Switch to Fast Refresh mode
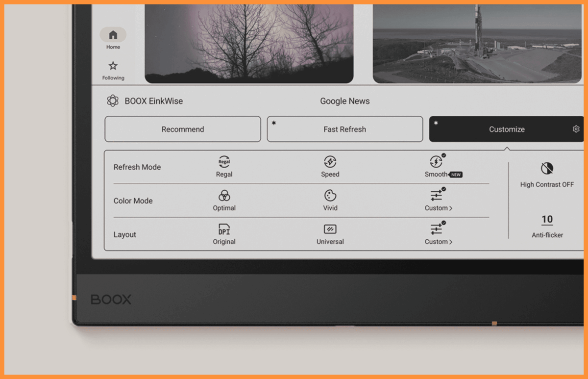Screen dimensions: 588x379 [x=345, y=129]
